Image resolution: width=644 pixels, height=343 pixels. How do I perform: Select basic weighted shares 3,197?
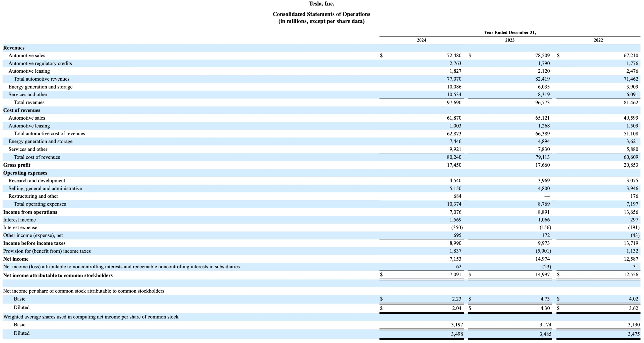[457, 325]
